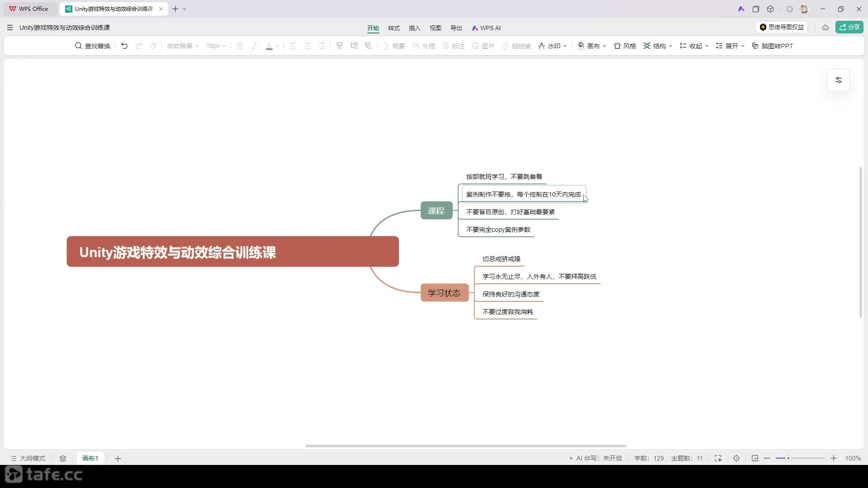
Task: Select the node 不要完全copy案例参数
Action: [498, 230]
